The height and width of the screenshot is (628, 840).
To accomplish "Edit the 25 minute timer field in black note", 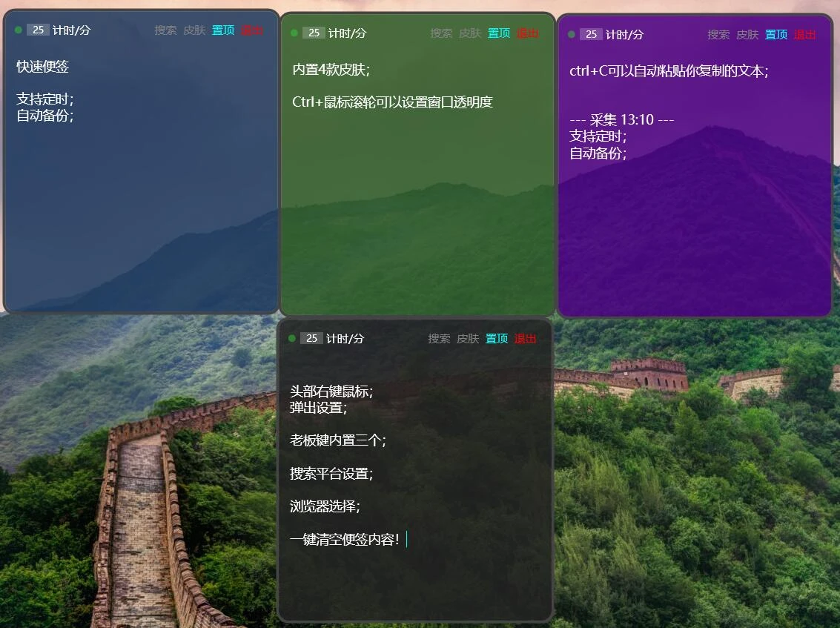I will 312,339.
